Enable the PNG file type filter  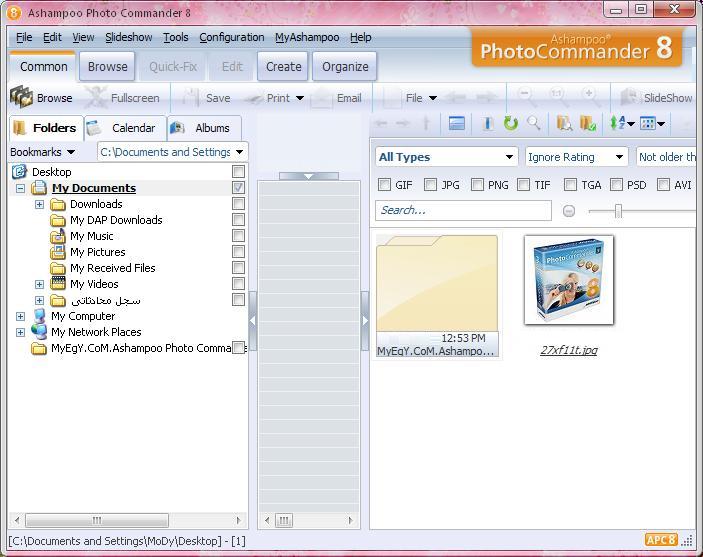(x=477, y=185)
